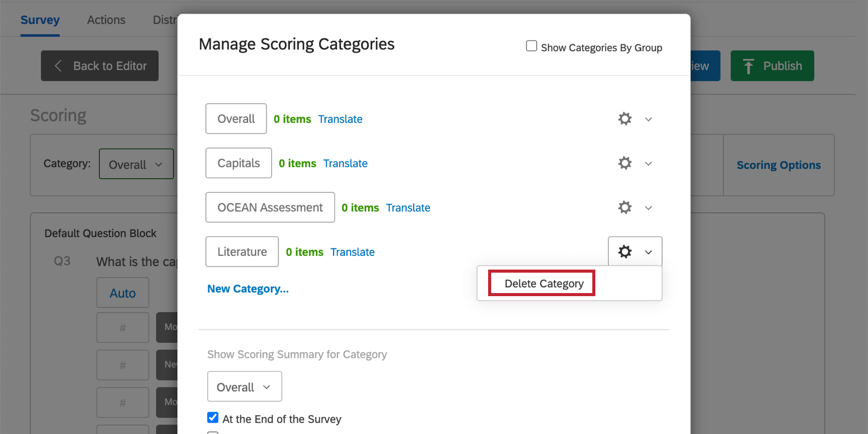Image resolution: width=868 pixels, height=434 pixels.
Task: Enable the Show Categories By Group checkbox
Action: [x=531, y=45]
